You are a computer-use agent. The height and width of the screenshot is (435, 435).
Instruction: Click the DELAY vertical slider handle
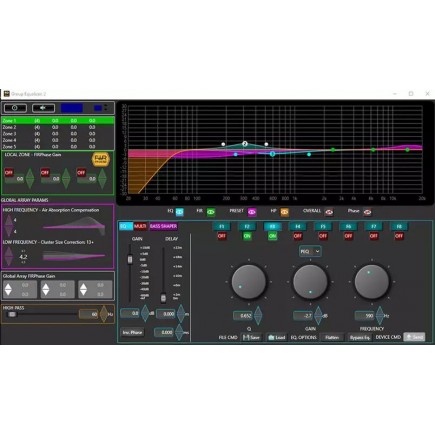[163, 297]
